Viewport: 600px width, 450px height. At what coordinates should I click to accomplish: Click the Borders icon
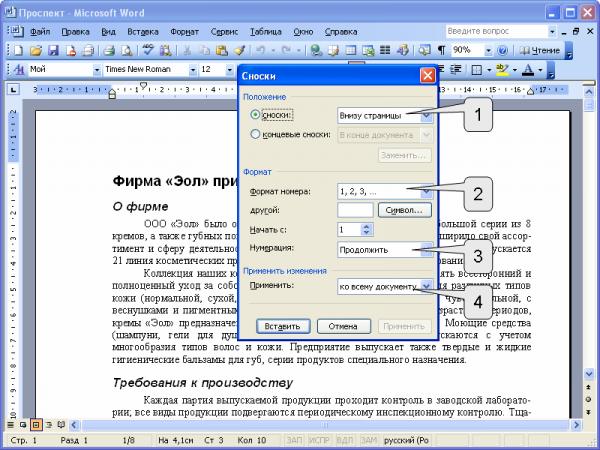click(x=477, y=70)
